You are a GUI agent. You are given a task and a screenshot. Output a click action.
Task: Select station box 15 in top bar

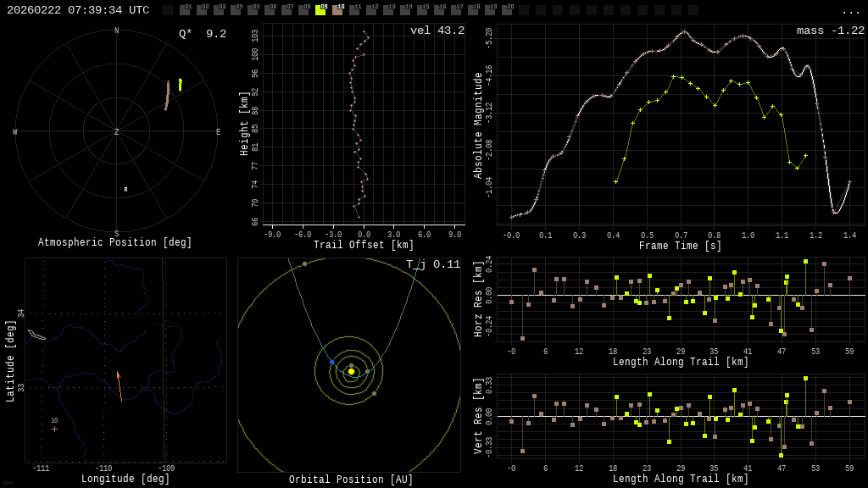coord(422,10)
